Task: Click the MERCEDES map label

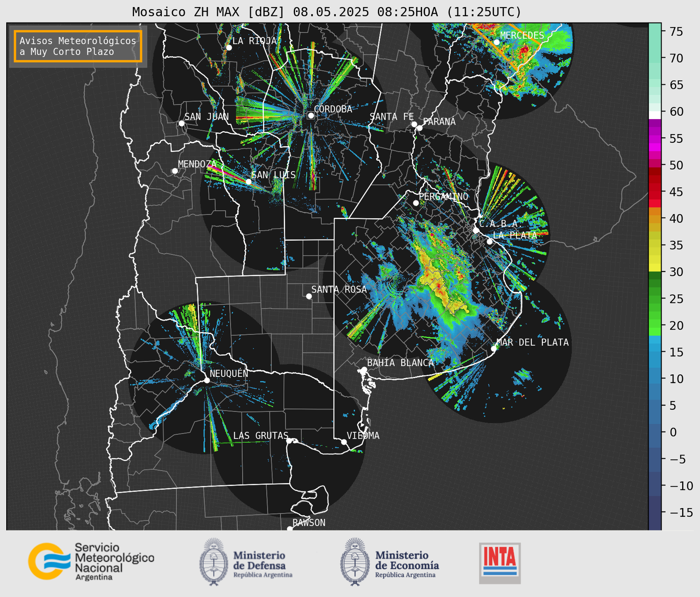Action: (x=522, y=35)
